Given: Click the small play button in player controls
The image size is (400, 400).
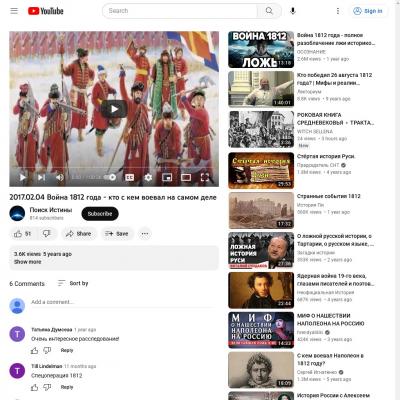Looking at the screenshot, I should (23, 178).
